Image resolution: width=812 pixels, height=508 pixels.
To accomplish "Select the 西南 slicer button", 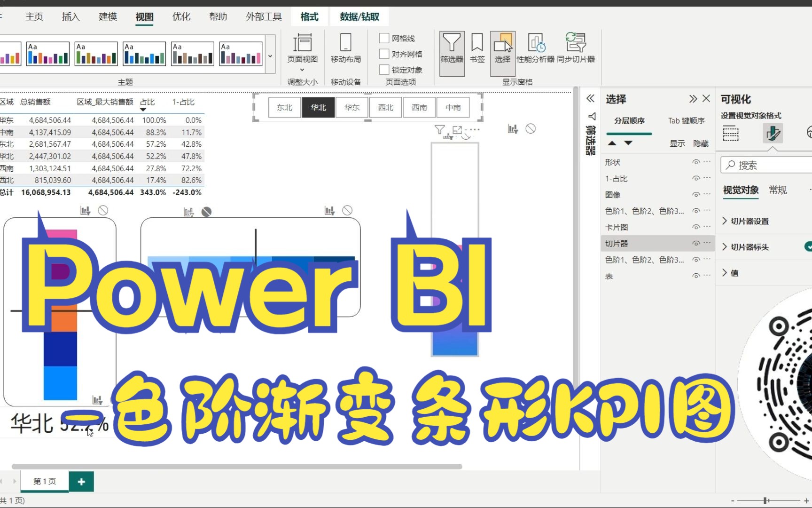I will 420,107.
